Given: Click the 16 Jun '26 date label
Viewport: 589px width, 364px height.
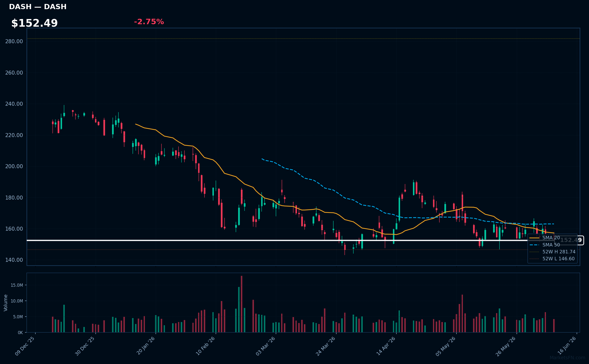Looking at the screenshot, I should pos(567,345).
